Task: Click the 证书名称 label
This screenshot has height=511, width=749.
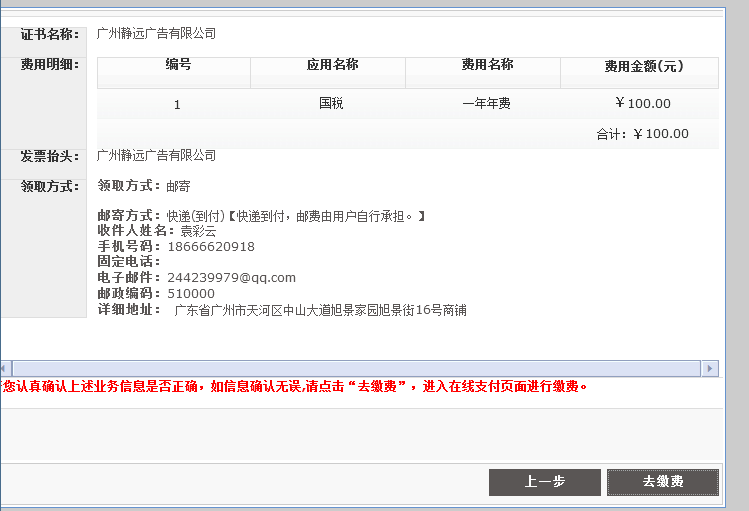Action: click(50, 34)
